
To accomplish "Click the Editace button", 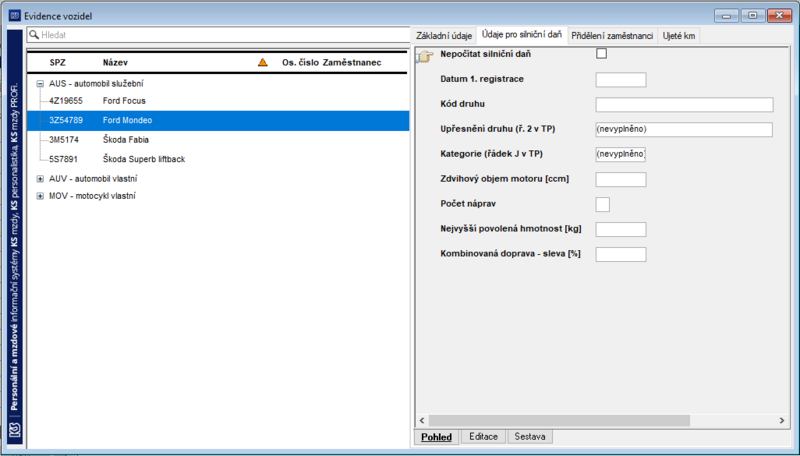I will [484, 437].
